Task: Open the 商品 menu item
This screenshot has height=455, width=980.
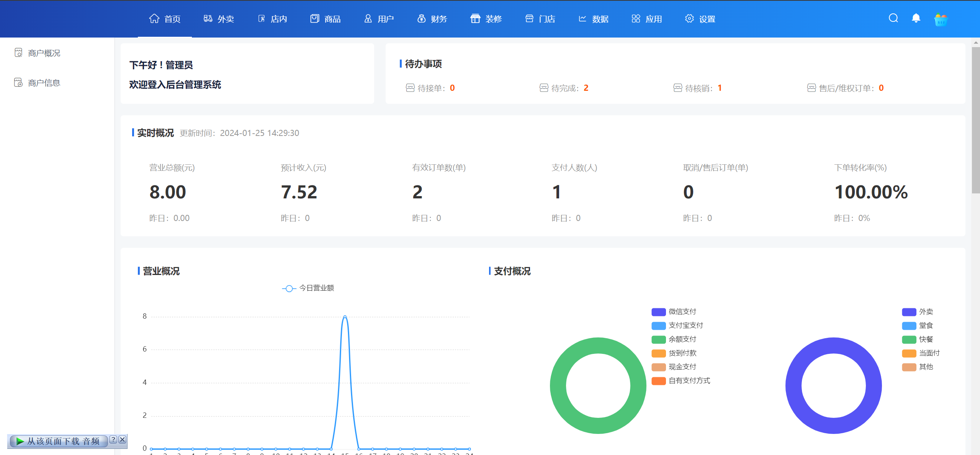Action: point(325,18)
